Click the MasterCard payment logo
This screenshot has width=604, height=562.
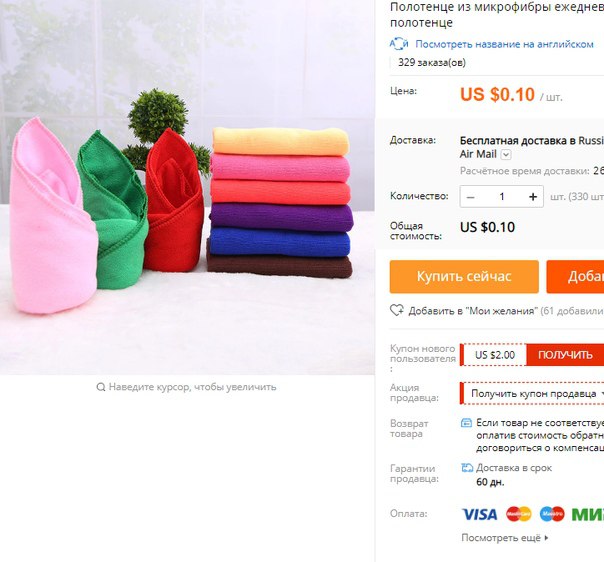518,514
